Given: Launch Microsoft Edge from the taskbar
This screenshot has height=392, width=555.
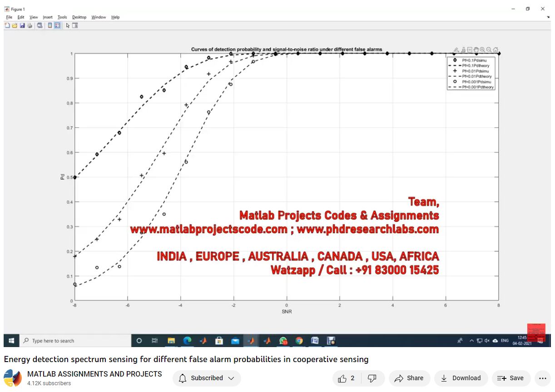Looking at the screenshot, I should pyautogui.click(x=187, y=341).
